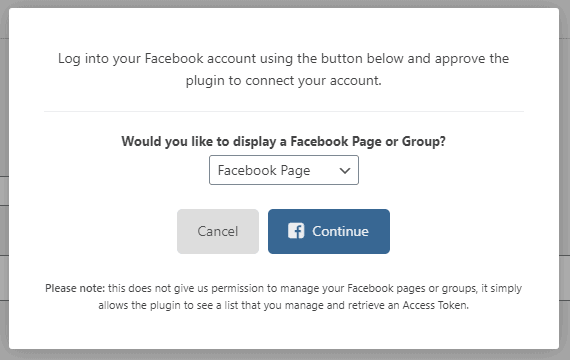The width and height of the screenshot is (570, 360).
Task: Click the Cancel button
Action: click(x=218, y=231)
